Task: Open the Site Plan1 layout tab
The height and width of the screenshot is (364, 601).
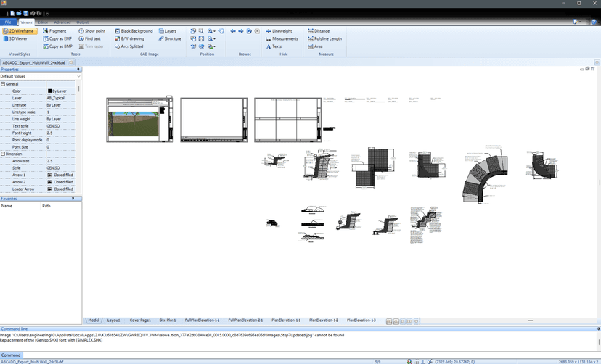Action: pos(167,320)
